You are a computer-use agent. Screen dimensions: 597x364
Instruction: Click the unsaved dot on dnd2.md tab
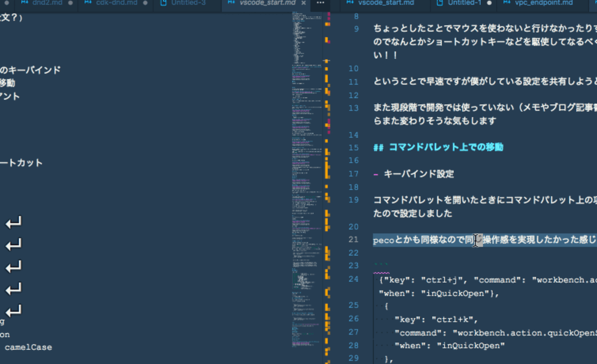click(70, 3)
